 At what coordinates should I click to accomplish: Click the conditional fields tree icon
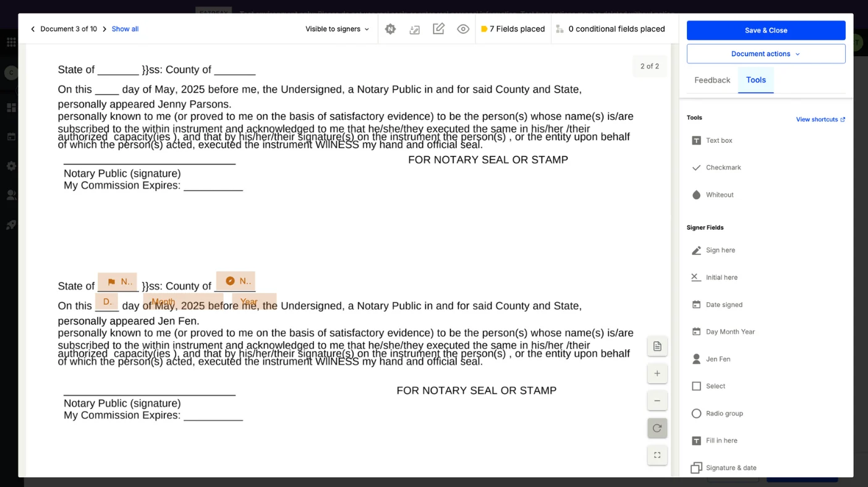(560, 29)
